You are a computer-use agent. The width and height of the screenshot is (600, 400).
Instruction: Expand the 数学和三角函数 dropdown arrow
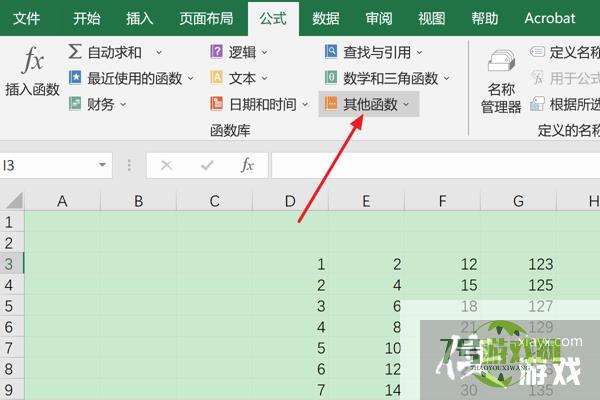tap(447, 78)
